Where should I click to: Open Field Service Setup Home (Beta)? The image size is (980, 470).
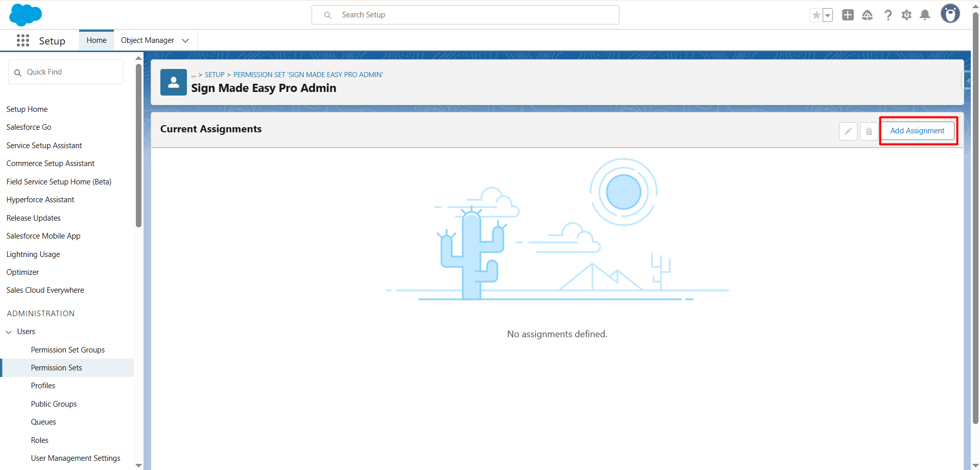click(59, 182)
